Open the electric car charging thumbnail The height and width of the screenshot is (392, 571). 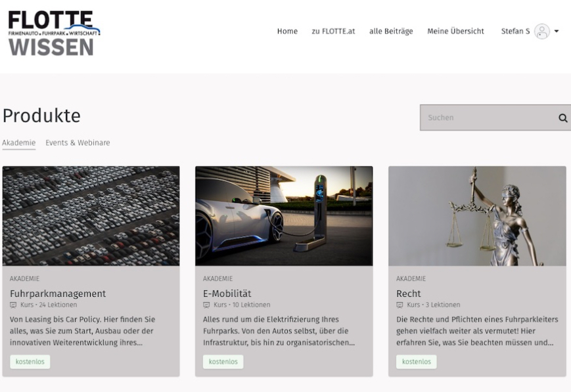[x=284, y=216]
